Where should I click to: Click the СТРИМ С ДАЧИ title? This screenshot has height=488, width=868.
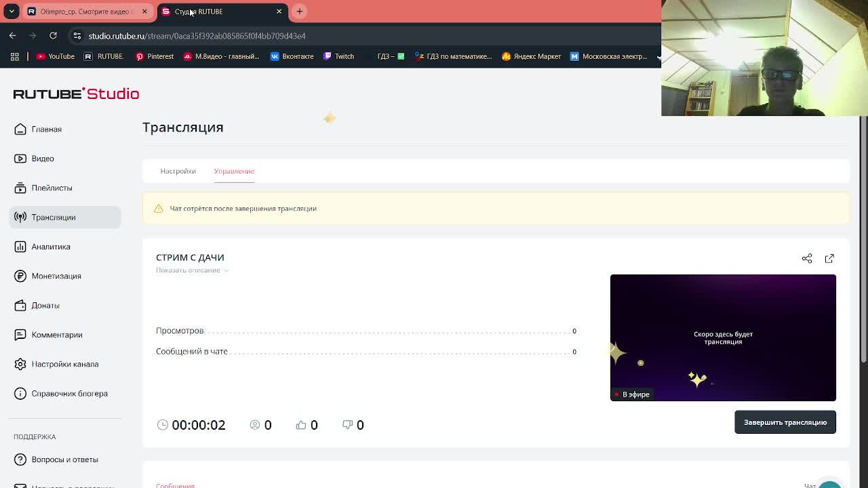tap(190, 258)
